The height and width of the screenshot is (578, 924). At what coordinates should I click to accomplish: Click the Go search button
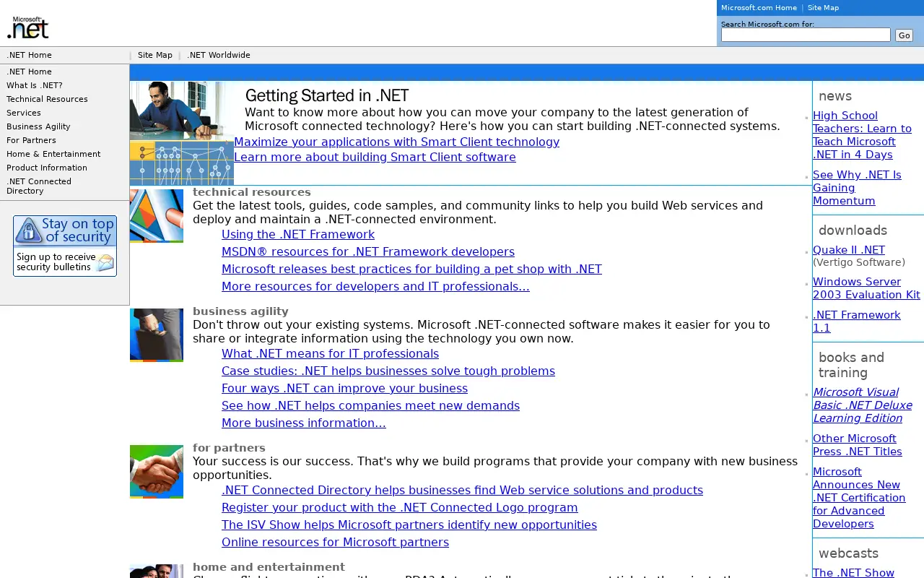[904, 35]
